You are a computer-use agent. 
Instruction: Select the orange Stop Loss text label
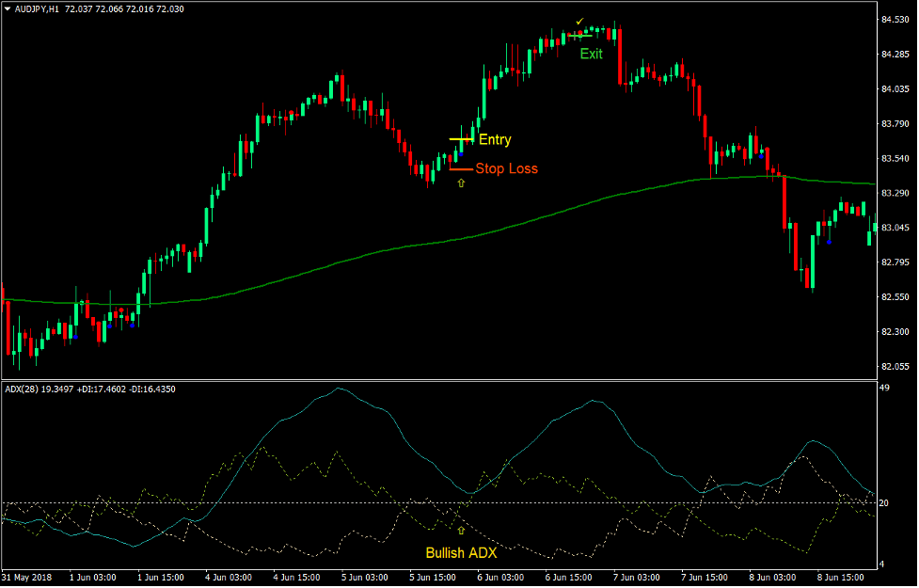[506, 169]
